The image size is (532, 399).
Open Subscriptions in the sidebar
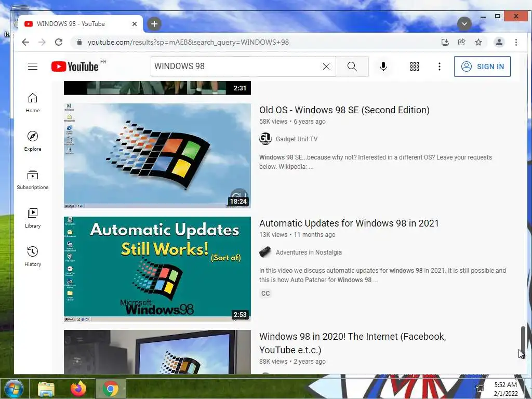[33, 179]
